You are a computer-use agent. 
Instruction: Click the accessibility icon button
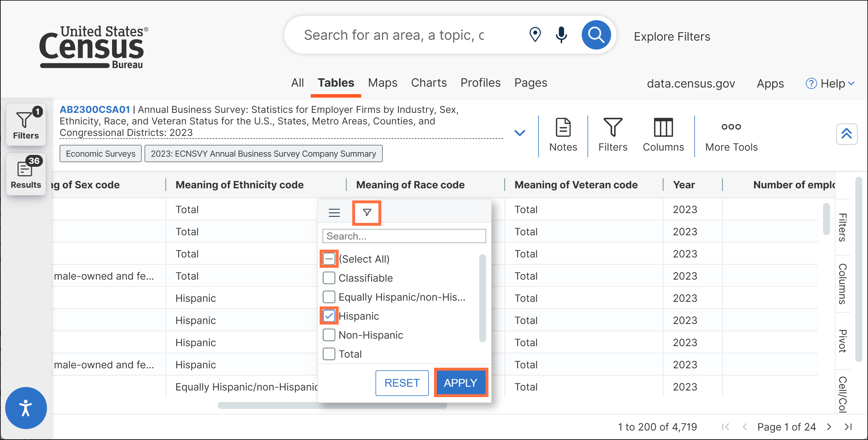click(26, 408)
